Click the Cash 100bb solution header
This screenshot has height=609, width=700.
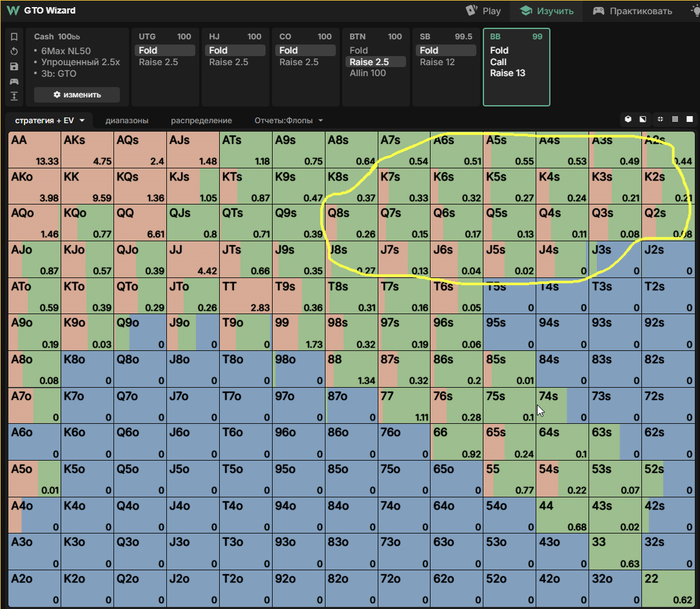tap(57, 37)
